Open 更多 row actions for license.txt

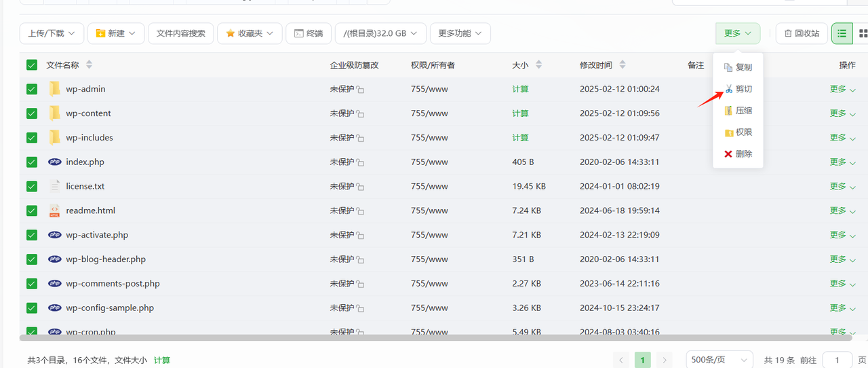coord(842,187)
